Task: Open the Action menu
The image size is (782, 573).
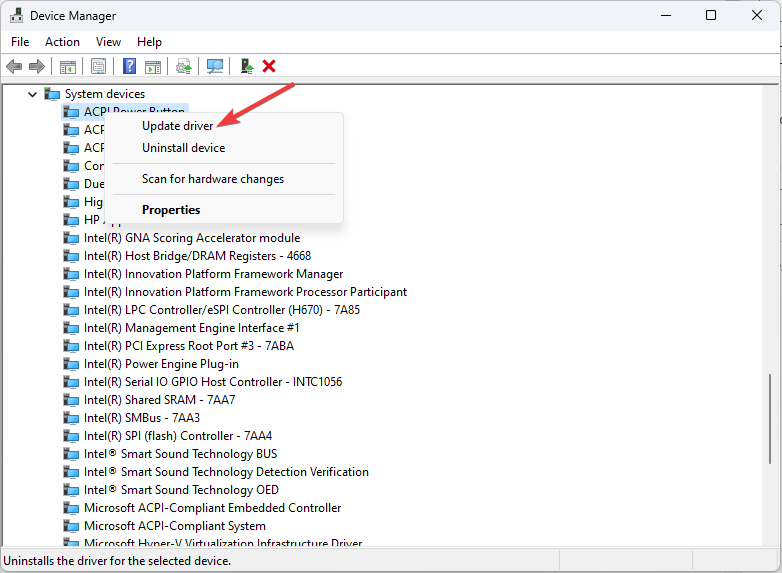Action: (62, 42)
